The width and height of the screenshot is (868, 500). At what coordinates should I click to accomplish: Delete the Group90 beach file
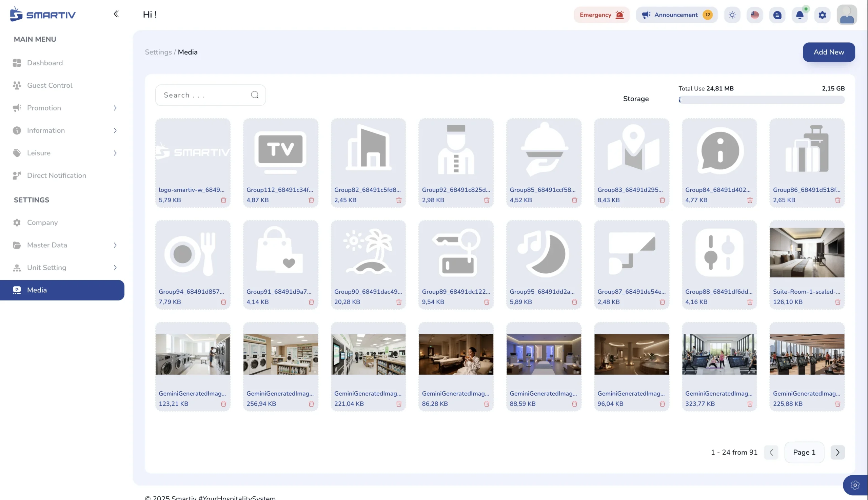[399, 302]
